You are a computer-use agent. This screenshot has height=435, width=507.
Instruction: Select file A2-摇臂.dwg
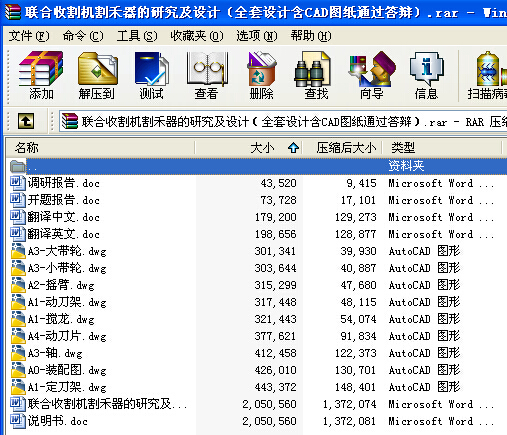tap(61, 285)
